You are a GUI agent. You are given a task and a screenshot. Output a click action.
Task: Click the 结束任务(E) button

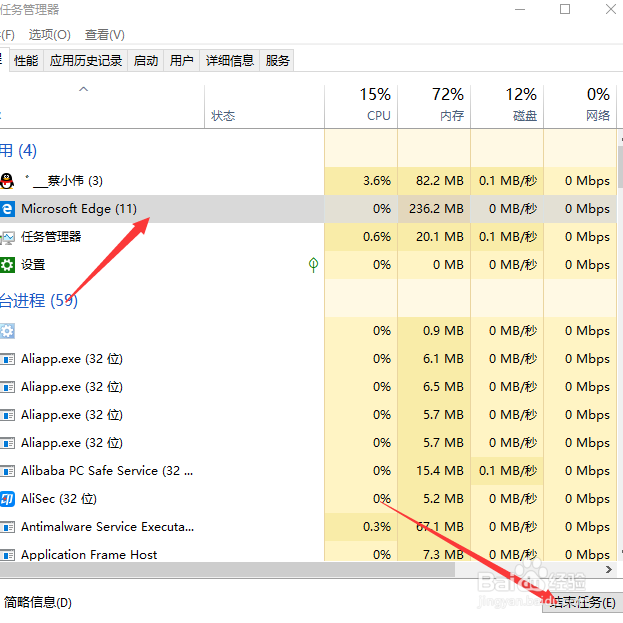(x=582, y=602)
